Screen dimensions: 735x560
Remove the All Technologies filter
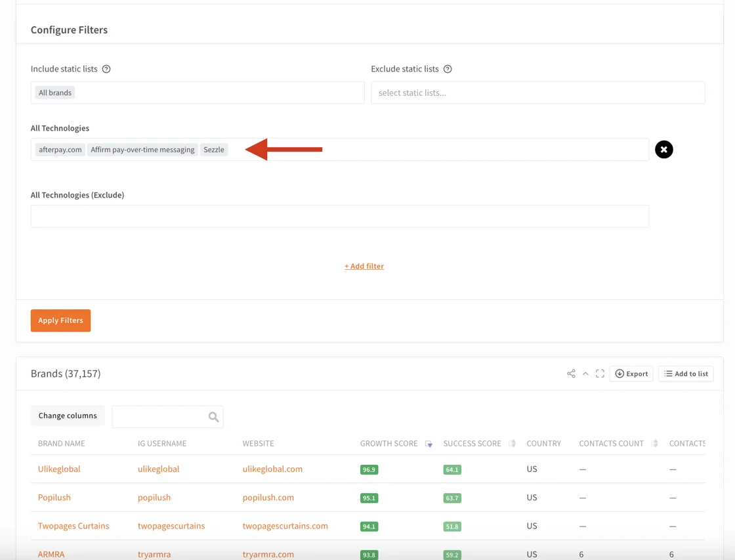pos(663,150)
